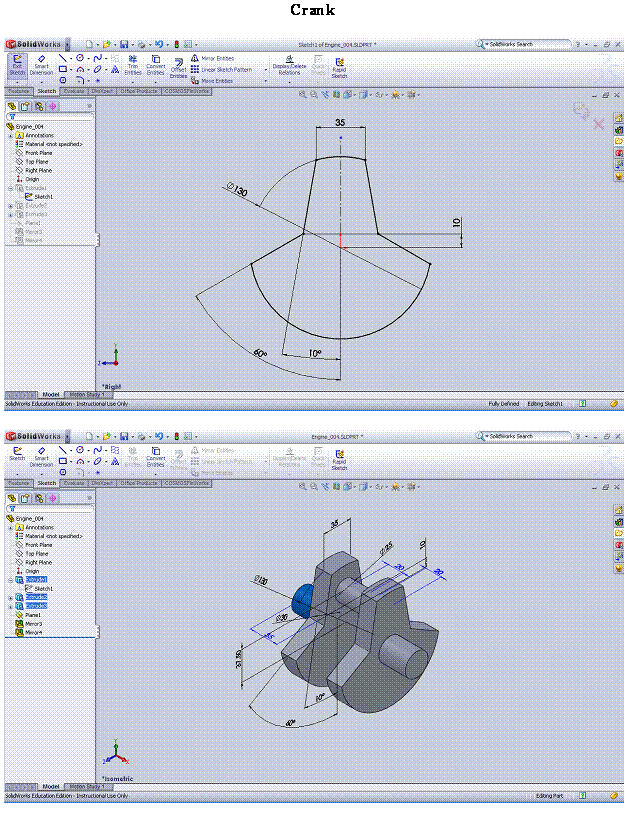The height and width of the screenshot is (820, 624).
Task: Click Smart Dimension in the isometric part window
Action: pos(41,457)
